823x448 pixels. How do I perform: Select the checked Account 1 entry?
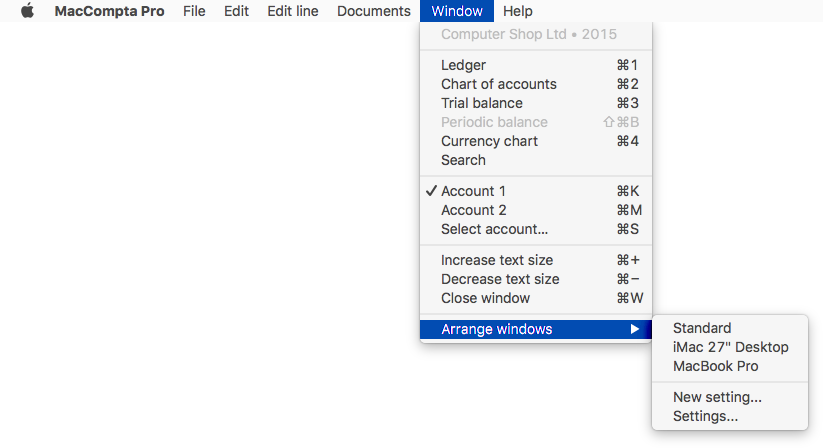coord(536,191)
